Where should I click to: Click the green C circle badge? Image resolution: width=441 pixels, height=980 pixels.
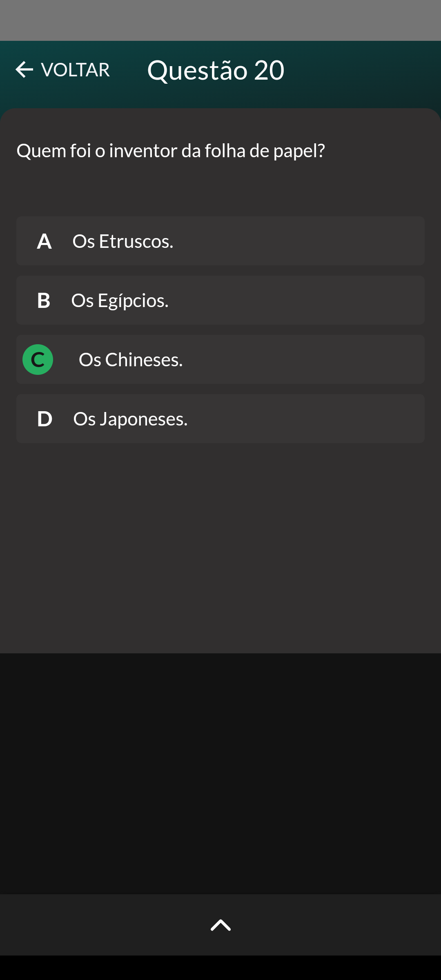(38, 360)
